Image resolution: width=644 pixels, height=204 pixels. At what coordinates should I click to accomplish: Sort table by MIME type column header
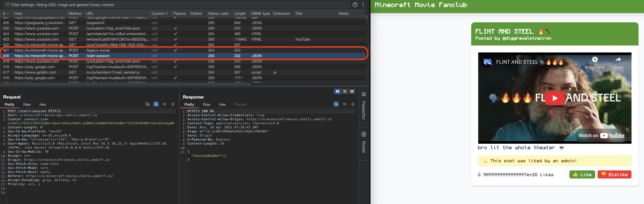tap(261, 13)
